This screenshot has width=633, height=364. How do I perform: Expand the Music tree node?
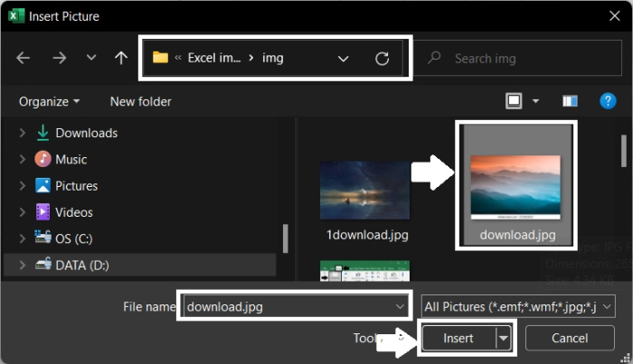point(23,160)
